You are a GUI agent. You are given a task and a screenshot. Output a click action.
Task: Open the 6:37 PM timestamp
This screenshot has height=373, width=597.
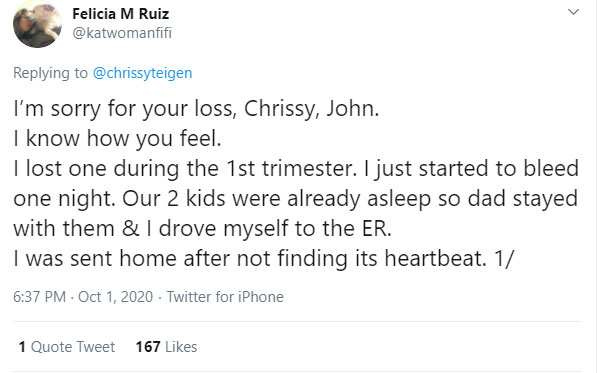click(40, 297)
